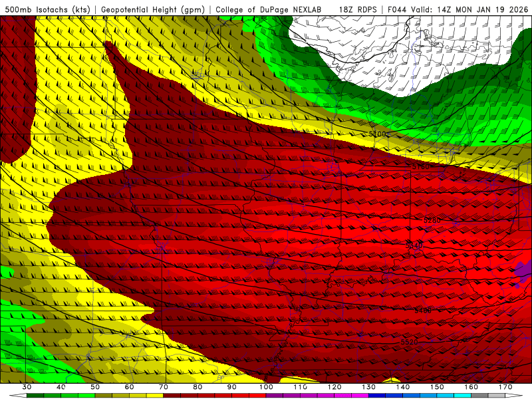Viewport: 532px width, 399px height.
Task: Click the 5460 height contour label
Action: (x=423, y=310)
